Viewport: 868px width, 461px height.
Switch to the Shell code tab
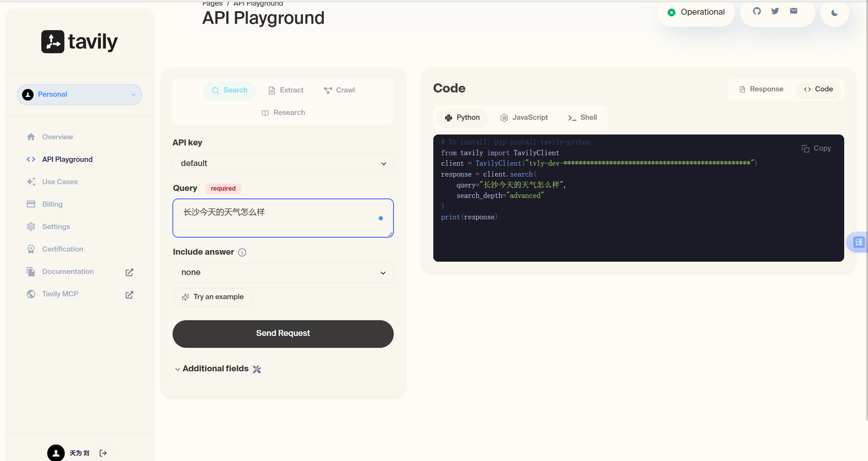(x=582, y=118)
